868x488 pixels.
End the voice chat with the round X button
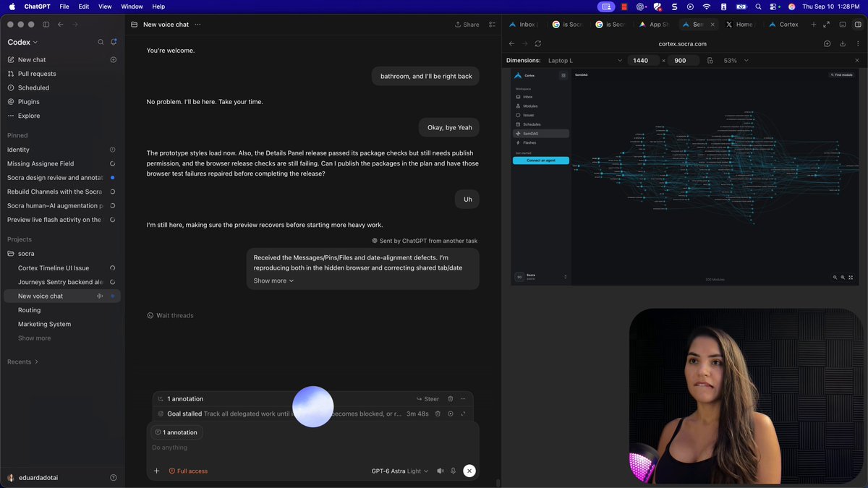[469, 471]
